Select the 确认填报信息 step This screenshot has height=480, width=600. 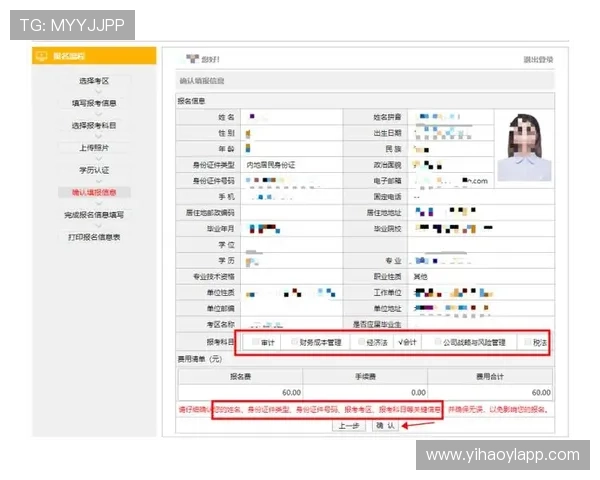(x=94, y=192)
